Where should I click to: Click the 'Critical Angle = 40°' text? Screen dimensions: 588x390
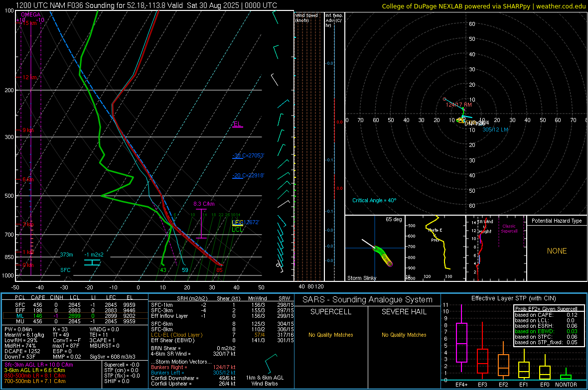[374, 200]
